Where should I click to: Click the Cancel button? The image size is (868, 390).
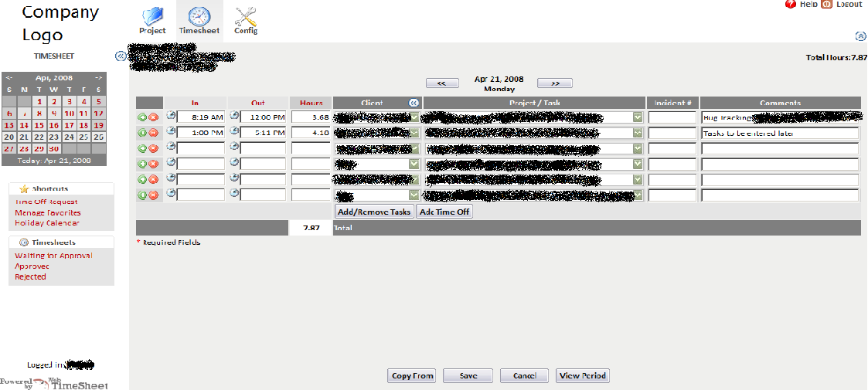[x=524, y=375]
